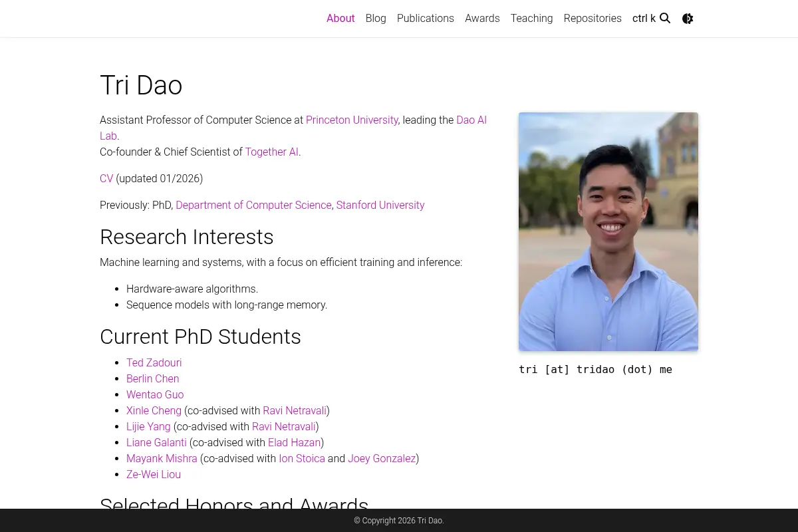Click the (updated 01/2026) text

[x=160, y=179]
